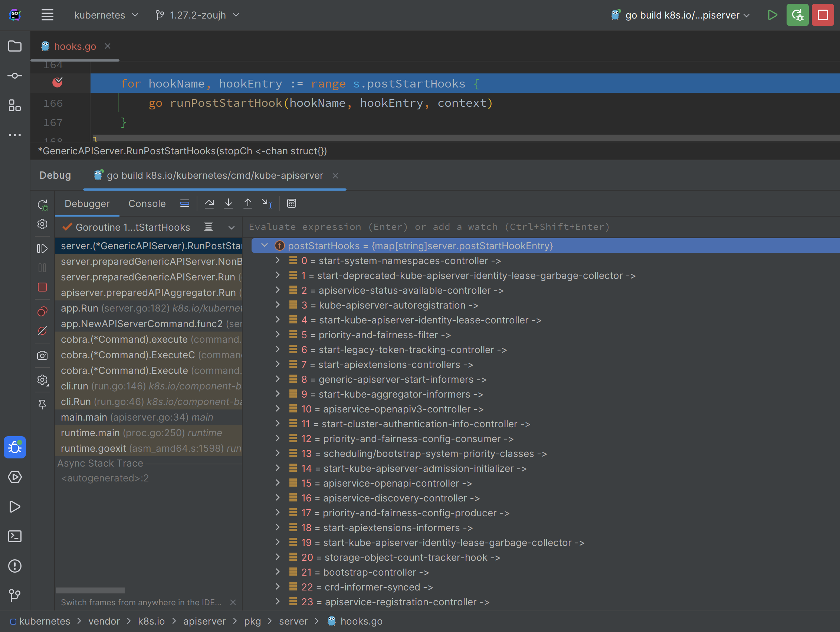Collapse the postStartHooks variable node
Image resolution: width=840 pixels, height=632 pixels.
click(265, 246)
